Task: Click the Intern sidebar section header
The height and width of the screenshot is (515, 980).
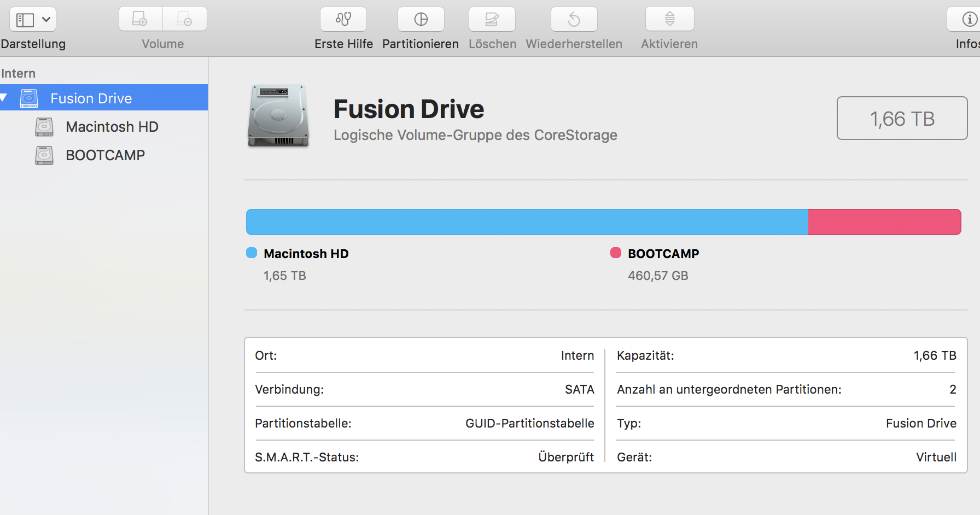Action: pos(19,73)
